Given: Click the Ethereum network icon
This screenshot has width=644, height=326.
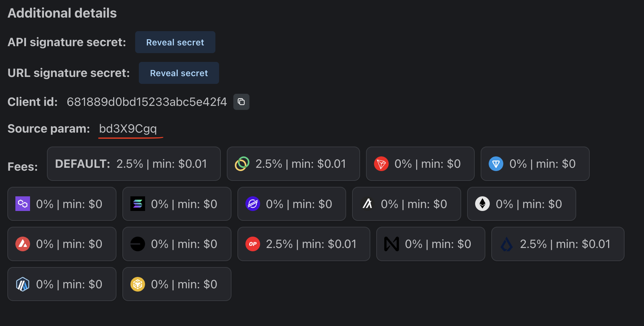Looking at the screenshot, I should pos(482,204).
